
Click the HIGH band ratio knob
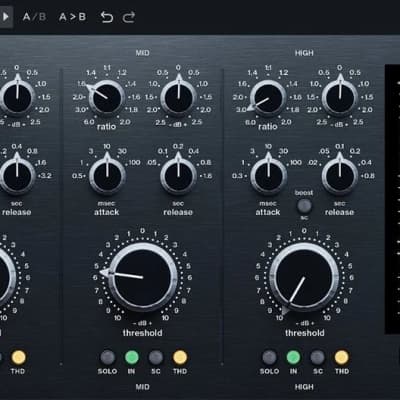pos(268,98)
